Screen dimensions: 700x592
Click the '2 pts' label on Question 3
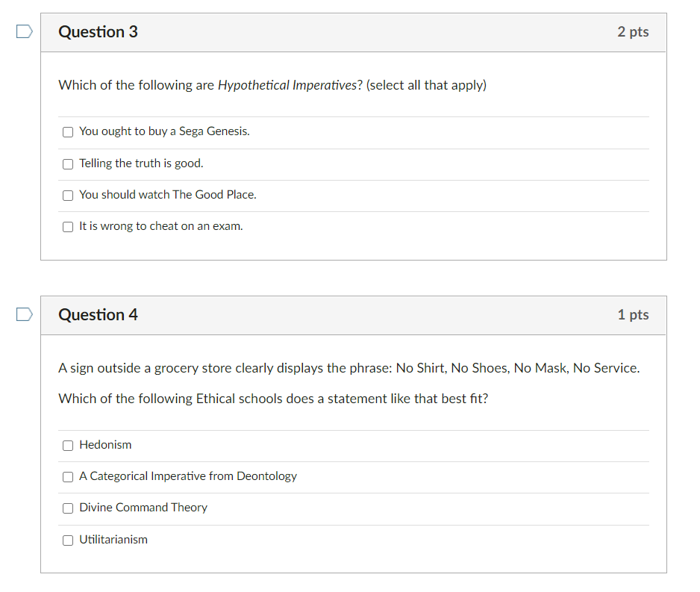pos(633,32)
